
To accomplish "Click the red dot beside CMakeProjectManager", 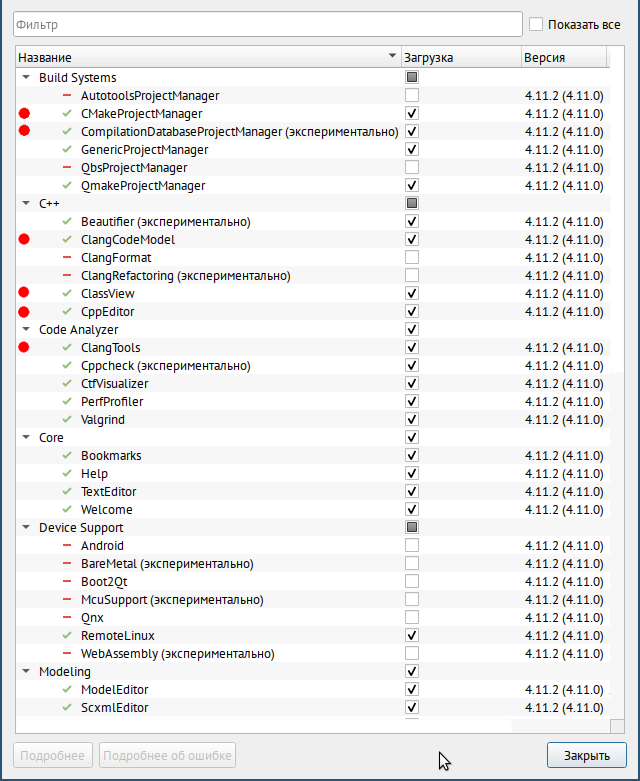I will [24, 114].
